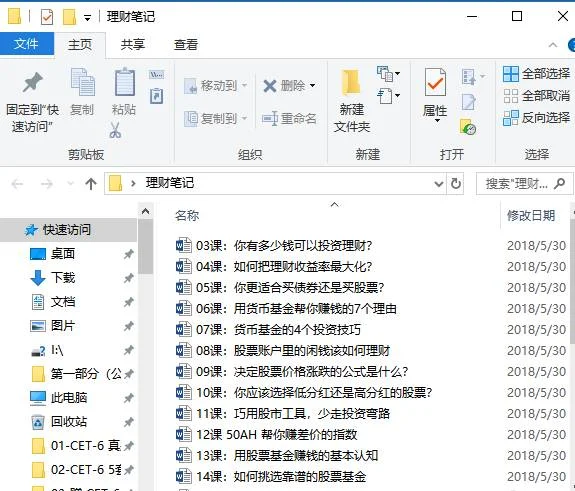
Task: Click the Properties checkmark icon
Action: pyautogui.click(x=435, y=83)
